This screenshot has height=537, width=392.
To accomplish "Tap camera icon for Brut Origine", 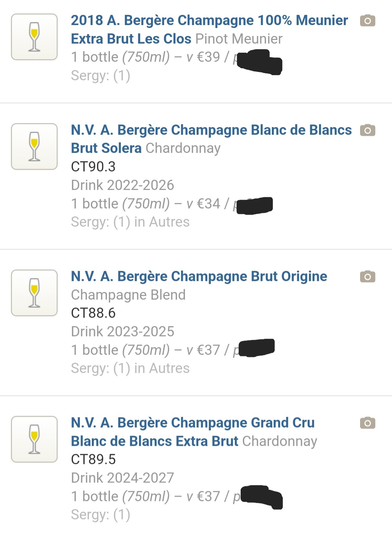I will click(x=367, y=277).
